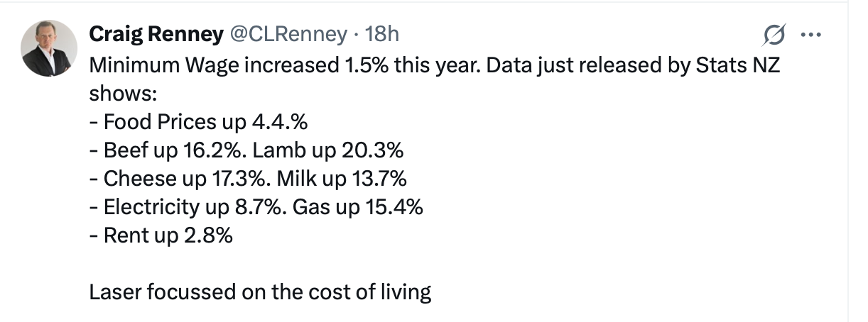Viewport: 868px width, 322px height.
Task: Click the Grok explain-post icon
Action: pos(774,34)
